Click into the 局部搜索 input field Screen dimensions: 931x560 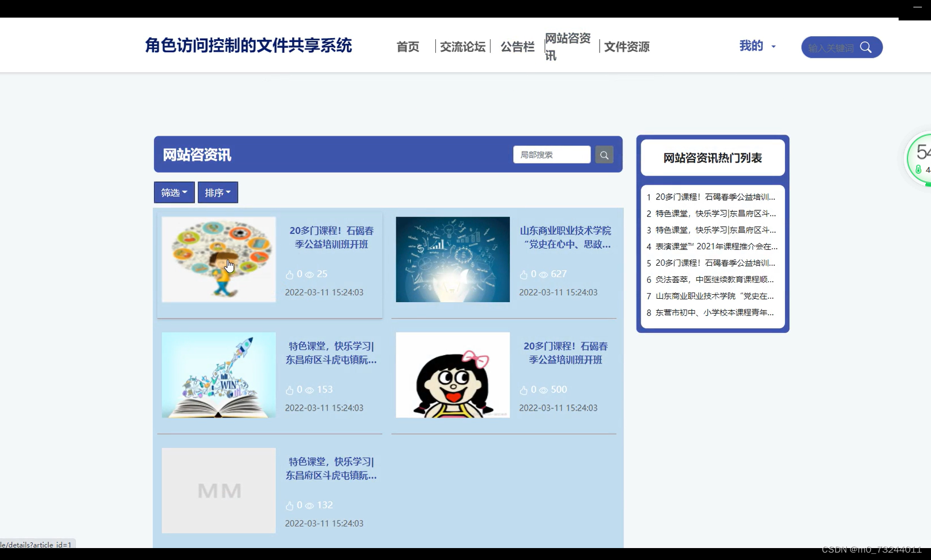click(x=552, y=154)
